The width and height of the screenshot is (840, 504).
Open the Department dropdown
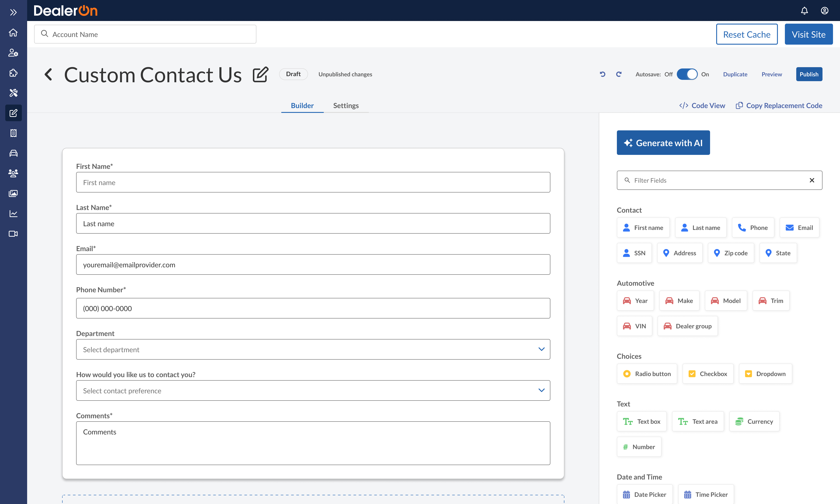(x=313, y=349)
